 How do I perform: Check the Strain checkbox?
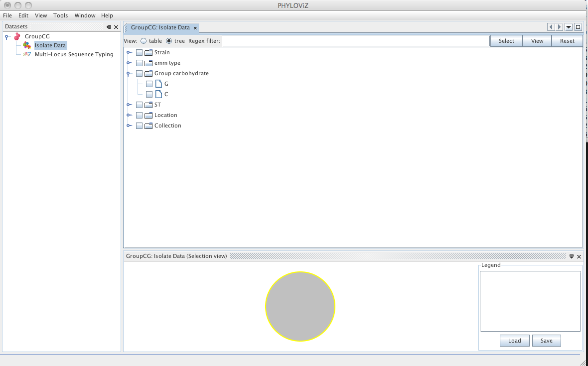(x=139, y=52)
